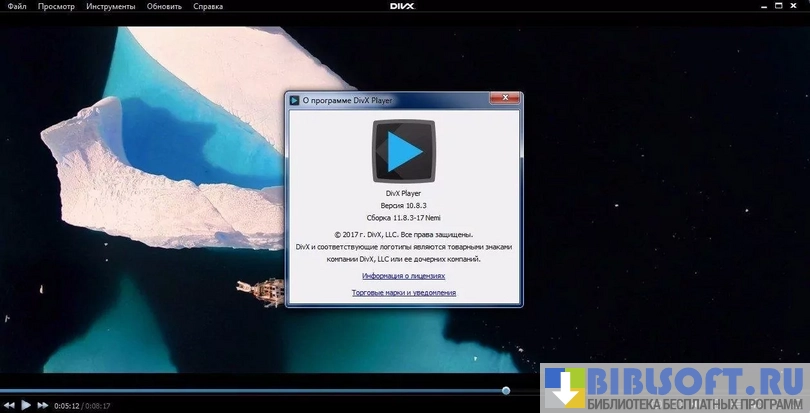This screenshot has width=810, height=413.
Task: Click the small icon in About dialog title bar
Action: 294,100
